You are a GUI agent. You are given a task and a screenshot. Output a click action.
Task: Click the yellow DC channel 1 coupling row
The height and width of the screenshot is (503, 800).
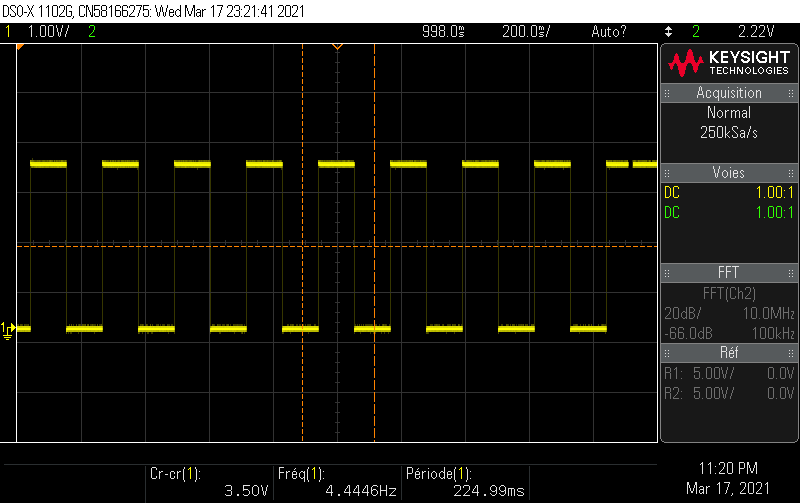[x=729, y=192]
